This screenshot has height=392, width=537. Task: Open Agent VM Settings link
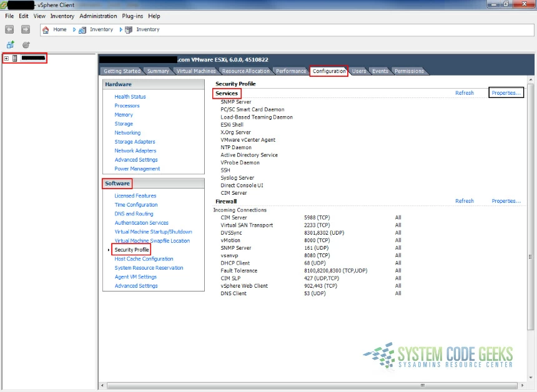(135, 277)
